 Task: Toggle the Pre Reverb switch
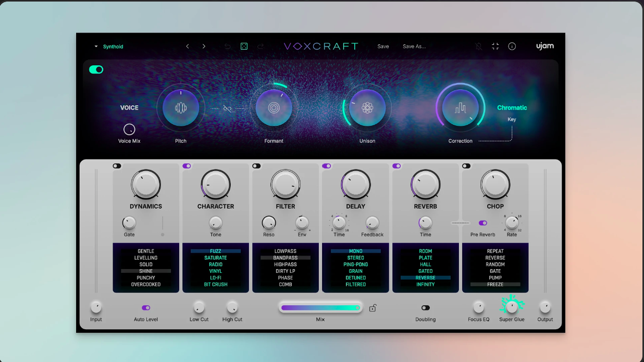point(483,223)
